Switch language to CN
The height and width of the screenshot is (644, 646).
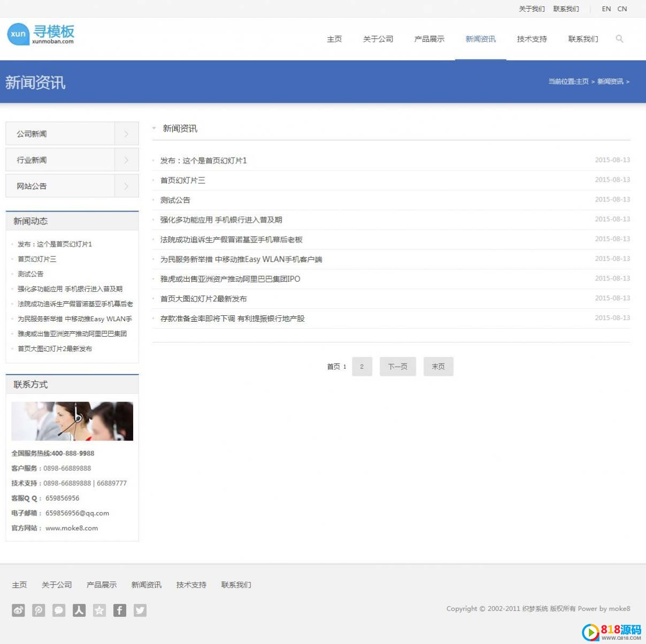click(x=622, y=9)
